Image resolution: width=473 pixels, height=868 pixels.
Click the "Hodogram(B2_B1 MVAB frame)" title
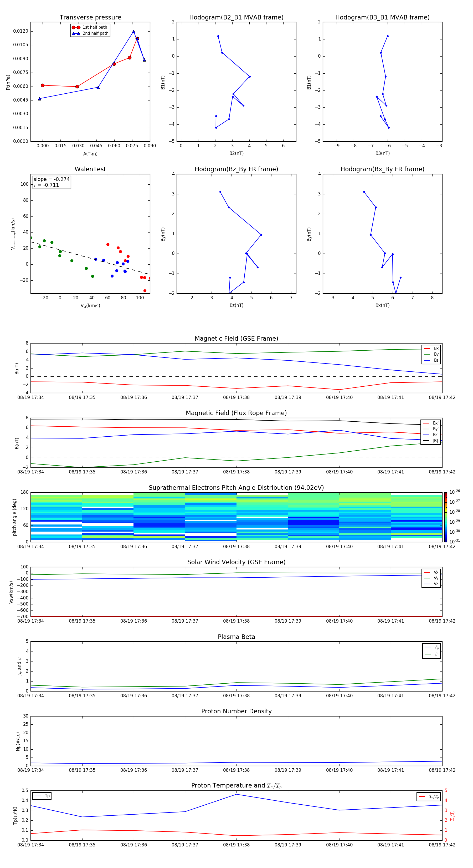click(x=236, y=18)
